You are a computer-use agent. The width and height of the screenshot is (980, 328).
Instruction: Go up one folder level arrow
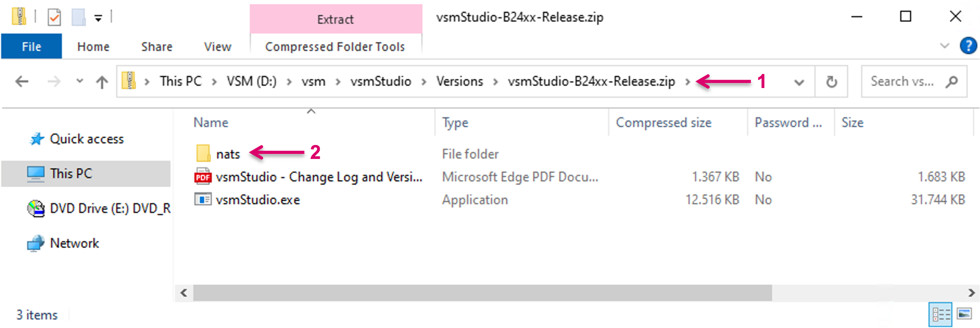(x=102, y=81)
